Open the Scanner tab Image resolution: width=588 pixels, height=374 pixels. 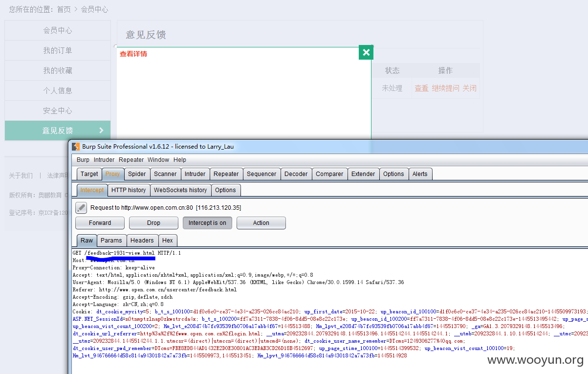coord(165,174)
